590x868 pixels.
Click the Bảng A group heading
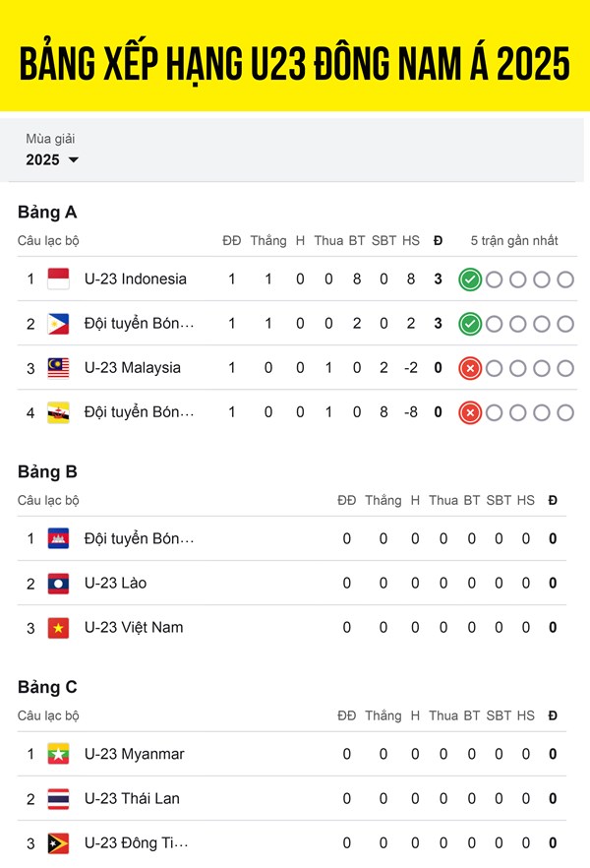pos(47,212)
